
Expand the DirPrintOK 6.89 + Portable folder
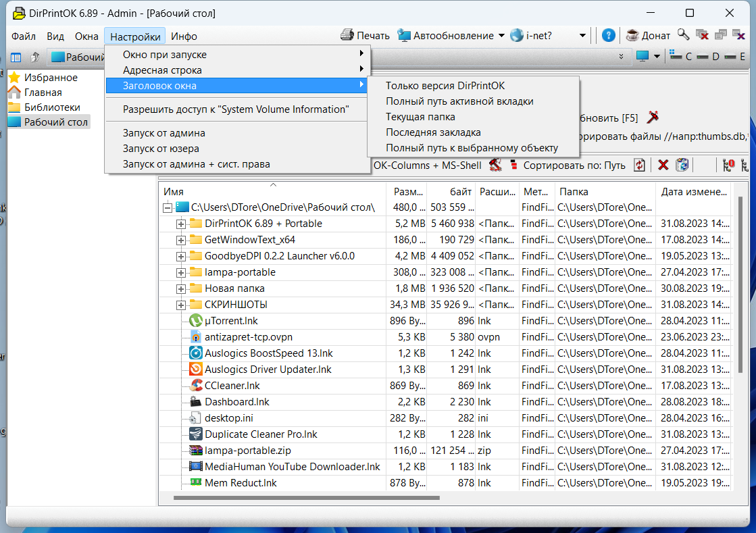(x=181, y=224)
